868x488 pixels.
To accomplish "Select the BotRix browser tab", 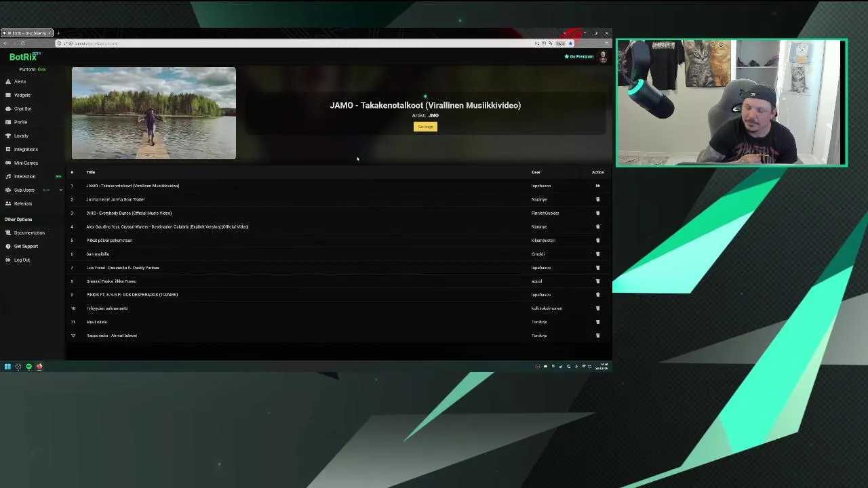I will click(26, 33).
